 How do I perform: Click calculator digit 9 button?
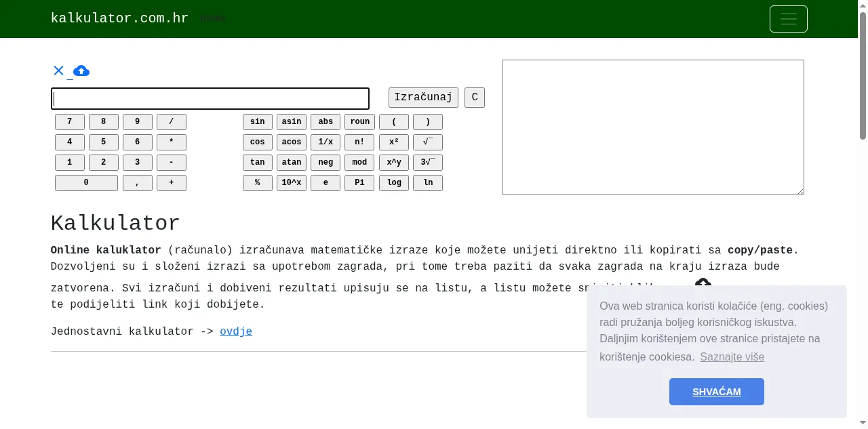[x=138, y=122]
